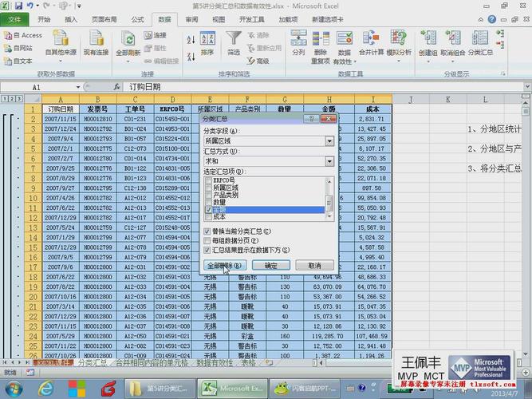This screenshot has width=532, height=399.
Task: Click the Group (创建组) icon
Action: [428, 38]
